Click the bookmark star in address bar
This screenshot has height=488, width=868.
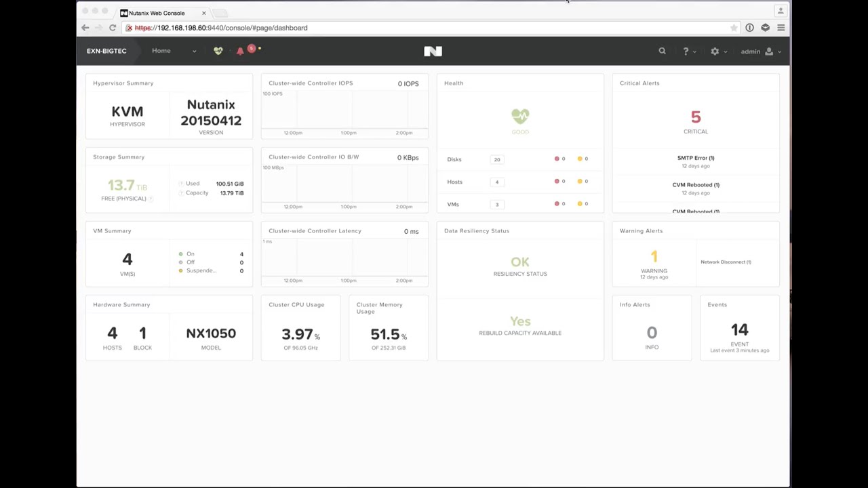734,28
